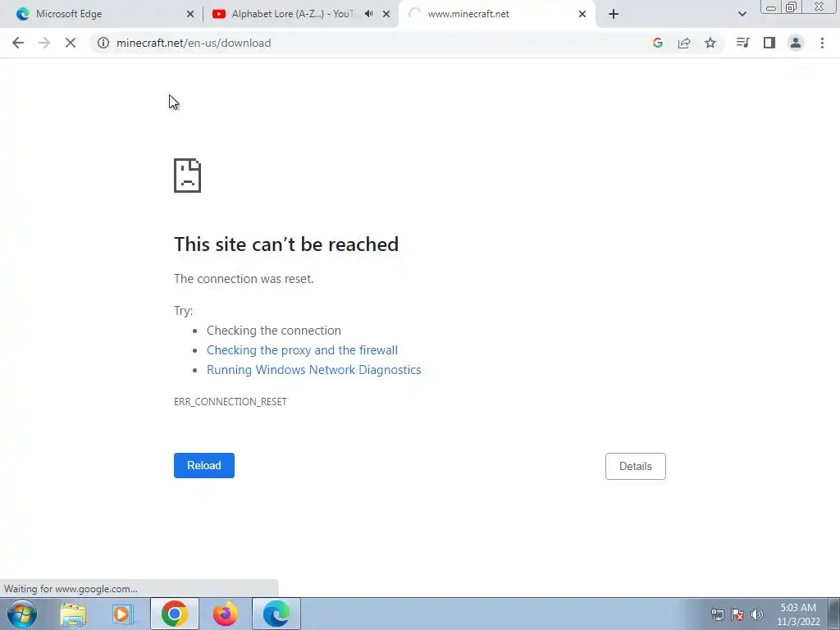840x630 pixels.
Task: Open a new tab with plus button
Action: [x=614, y=14]
